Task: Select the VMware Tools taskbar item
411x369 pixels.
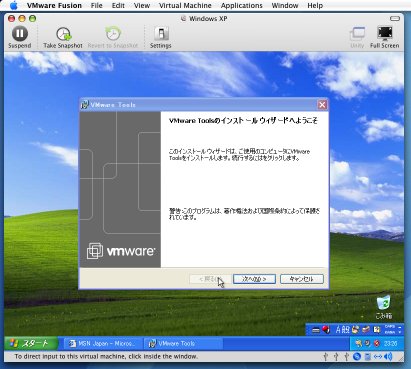Action: 183,344
